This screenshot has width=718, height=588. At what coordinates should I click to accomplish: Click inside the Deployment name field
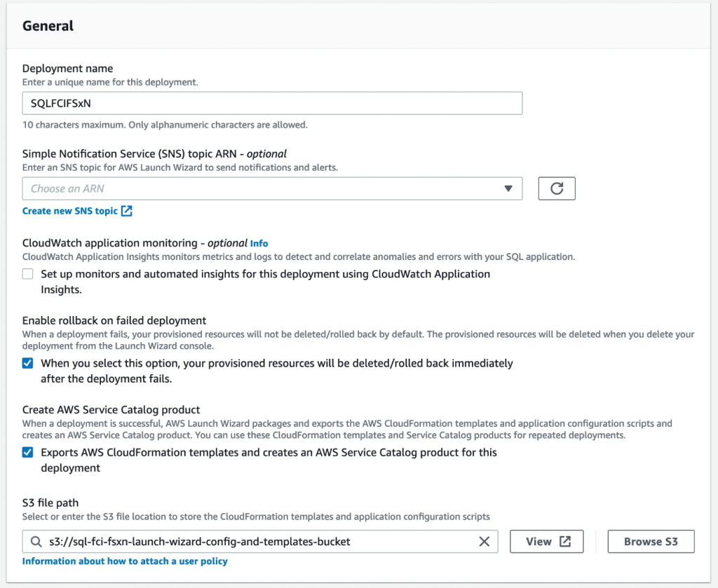(x=272, y=102)
